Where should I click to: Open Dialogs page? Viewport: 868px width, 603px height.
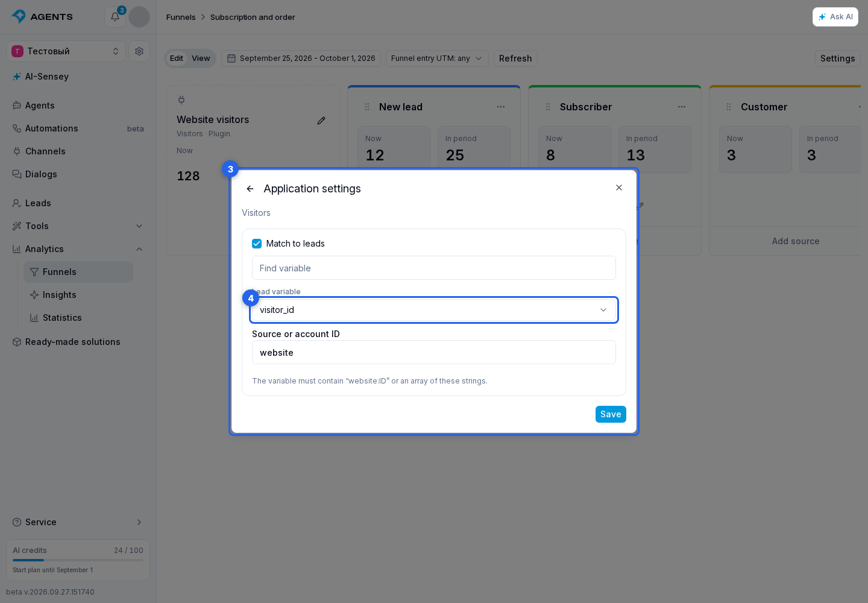click(78, 174)
